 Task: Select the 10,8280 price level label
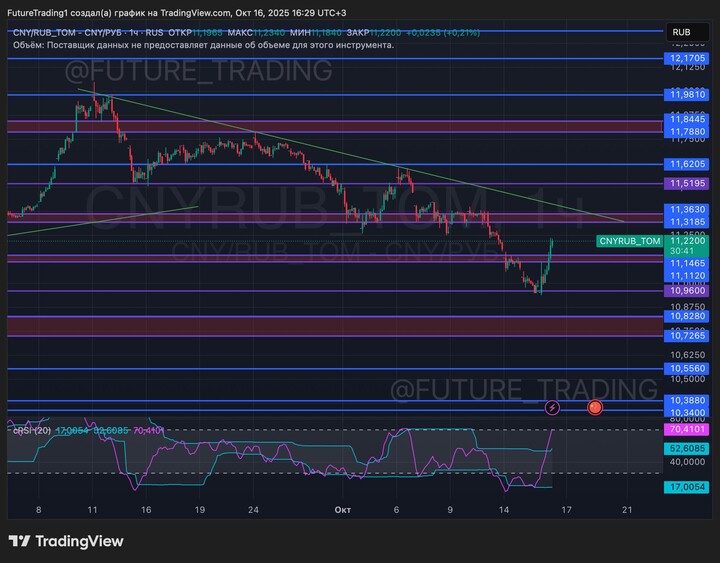(x=686, y=315)
